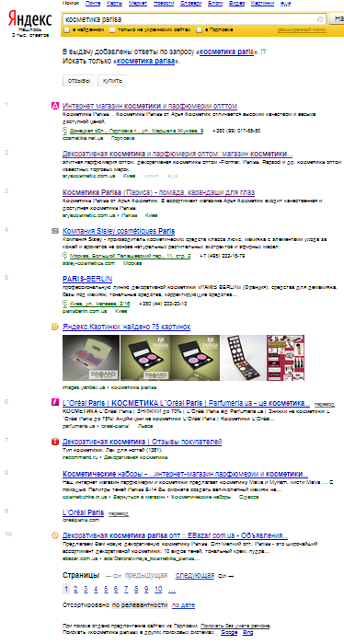Open the Карты service link
This screenshot has height=644, width=344.
114,3
